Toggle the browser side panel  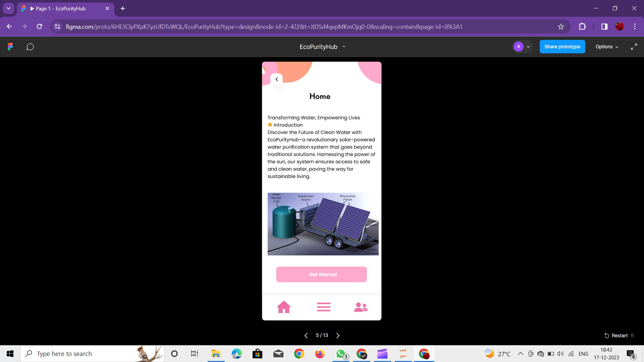(x=604, y=26)
